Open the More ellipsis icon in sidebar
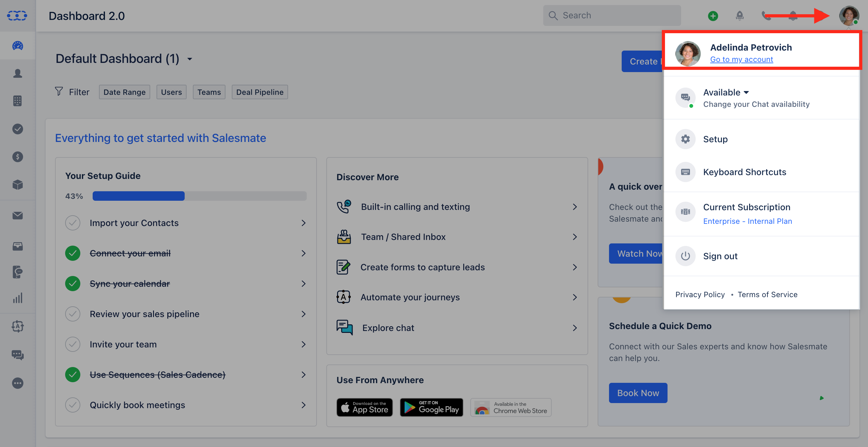The width and height of the screenshot is (868, 447). pos(17,383)
